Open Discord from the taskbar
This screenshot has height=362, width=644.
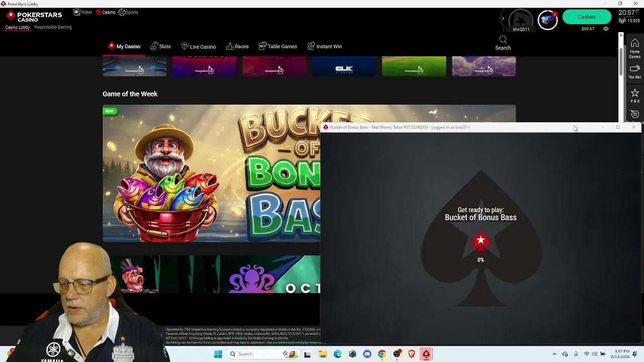point(367,354)
